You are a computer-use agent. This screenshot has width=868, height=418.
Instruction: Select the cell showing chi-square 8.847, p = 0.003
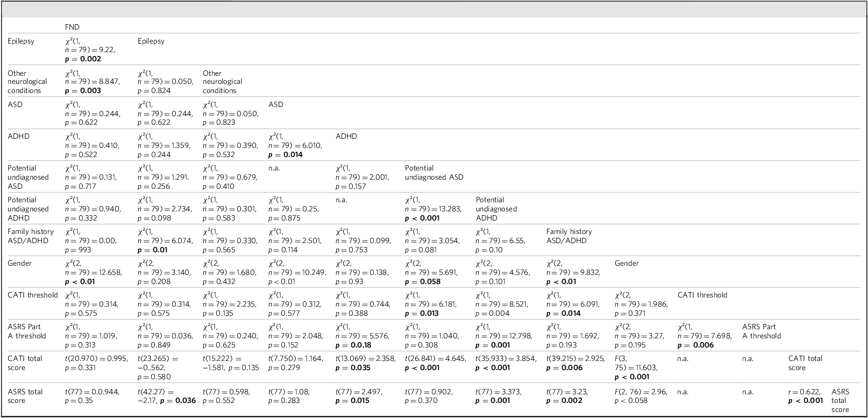pos(92,82)
